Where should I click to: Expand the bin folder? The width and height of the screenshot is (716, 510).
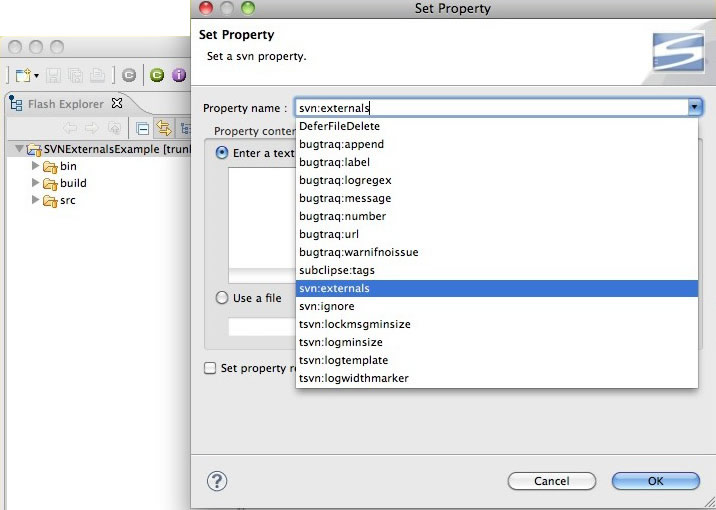pyautogui.click(x=35, y=165)
